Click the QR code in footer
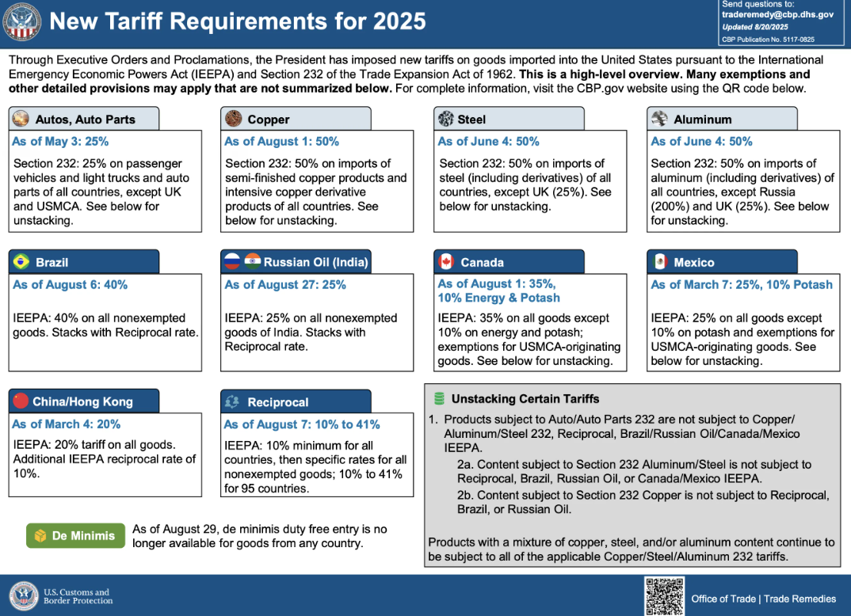The height and width of the screenshot is (616, 851). 664,596
